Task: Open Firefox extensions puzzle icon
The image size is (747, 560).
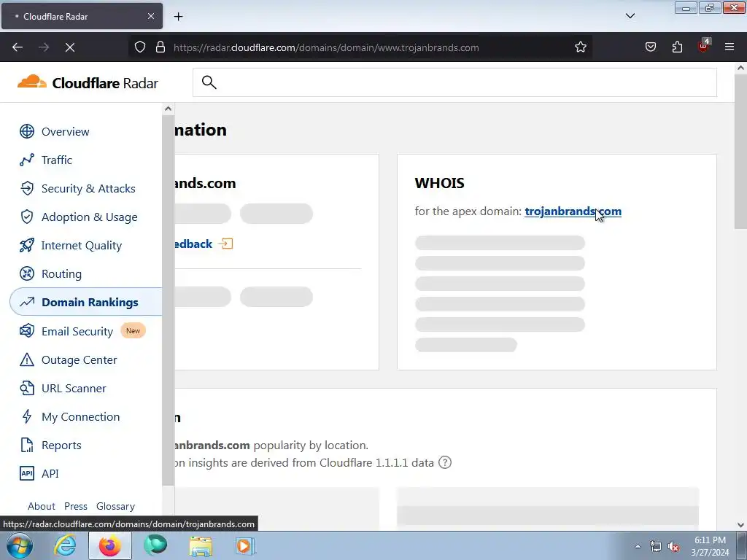Action: point(677,47)
